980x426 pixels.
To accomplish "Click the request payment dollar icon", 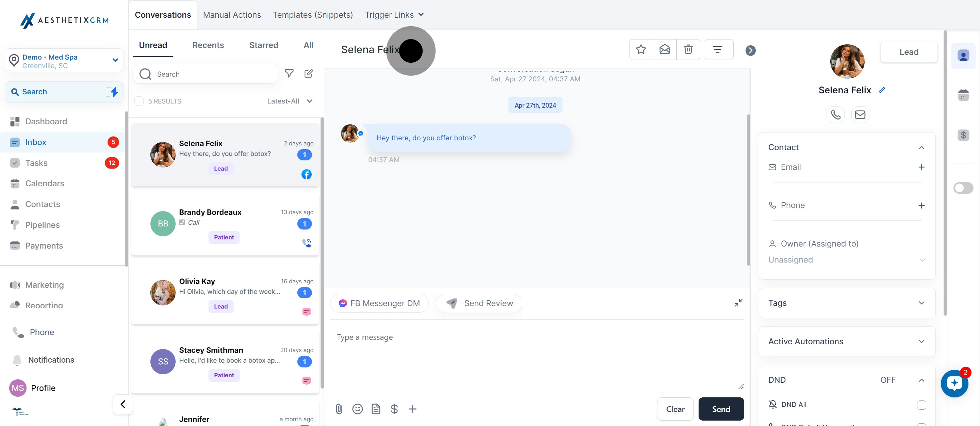I will click(394, 409).
